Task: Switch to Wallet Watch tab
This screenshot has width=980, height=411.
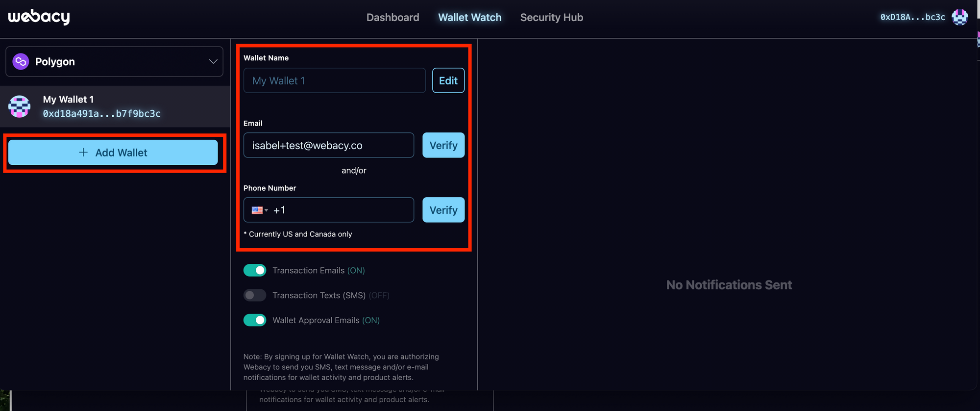Action: [469, 17]
